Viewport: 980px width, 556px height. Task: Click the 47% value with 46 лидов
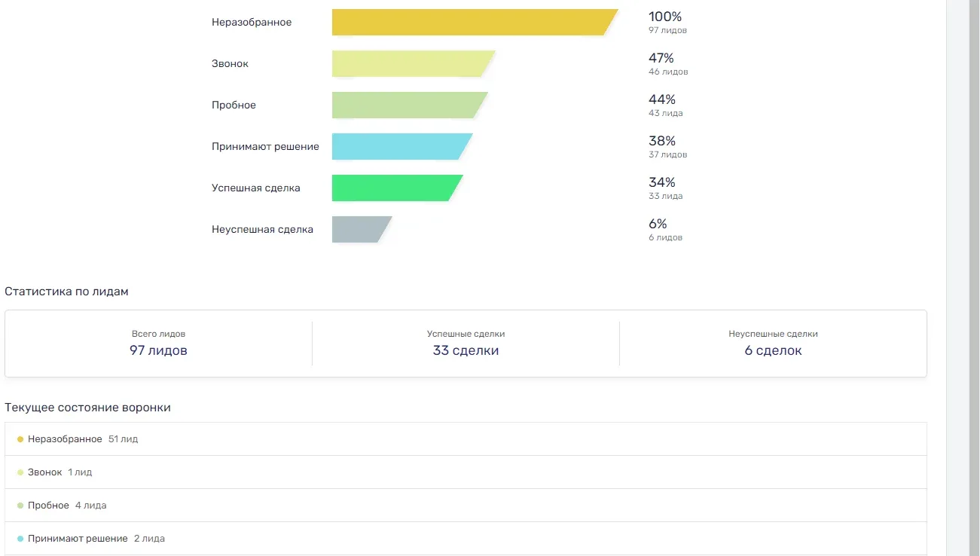(x=668, y=64)
